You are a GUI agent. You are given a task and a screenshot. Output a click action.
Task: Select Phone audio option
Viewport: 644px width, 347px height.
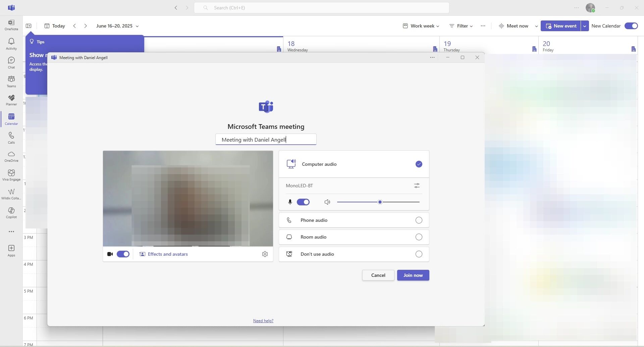[354, 220]
